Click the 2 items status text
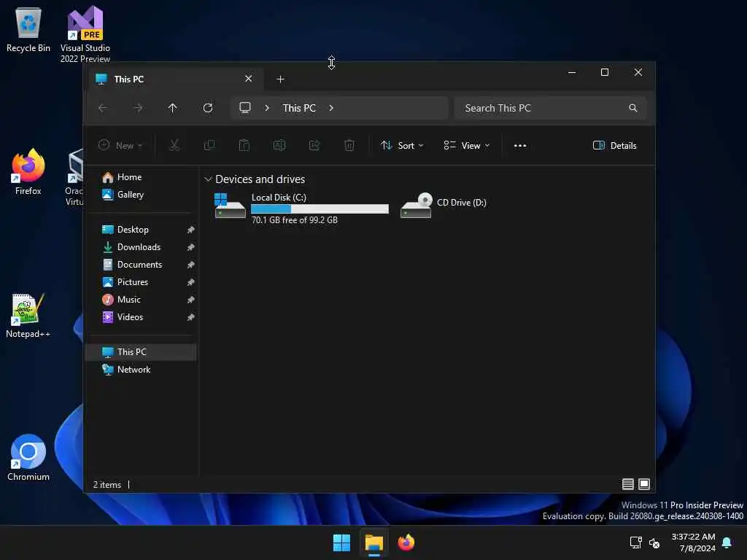 click(107, 485)
